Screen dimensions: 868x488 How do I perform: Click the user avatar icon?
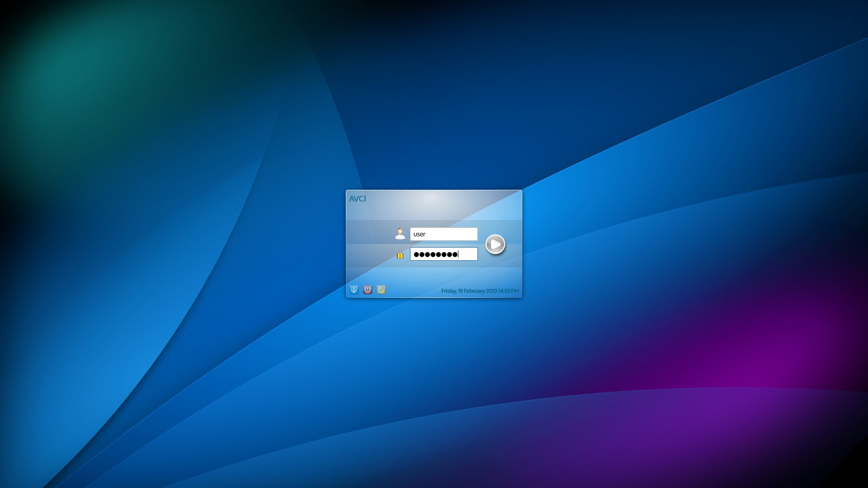[x=400, y=234]
